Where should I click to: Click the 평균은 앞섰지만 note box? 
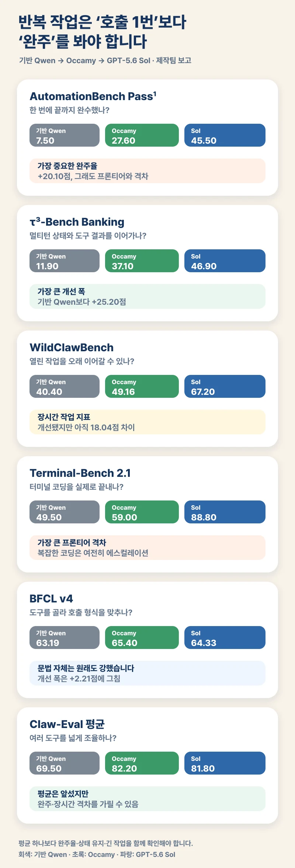click(x=147, y=799)
